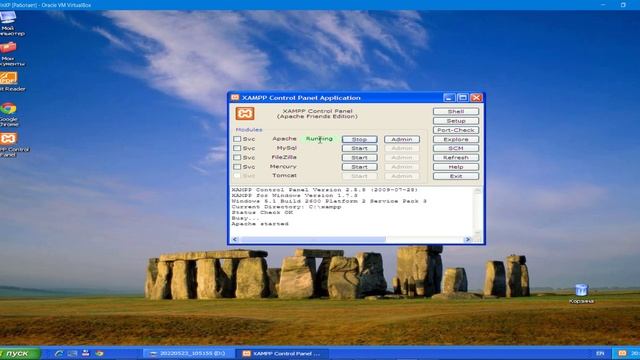The image size is (640, 360).
Task: Click the Setup button
Action: click(456, 121)
